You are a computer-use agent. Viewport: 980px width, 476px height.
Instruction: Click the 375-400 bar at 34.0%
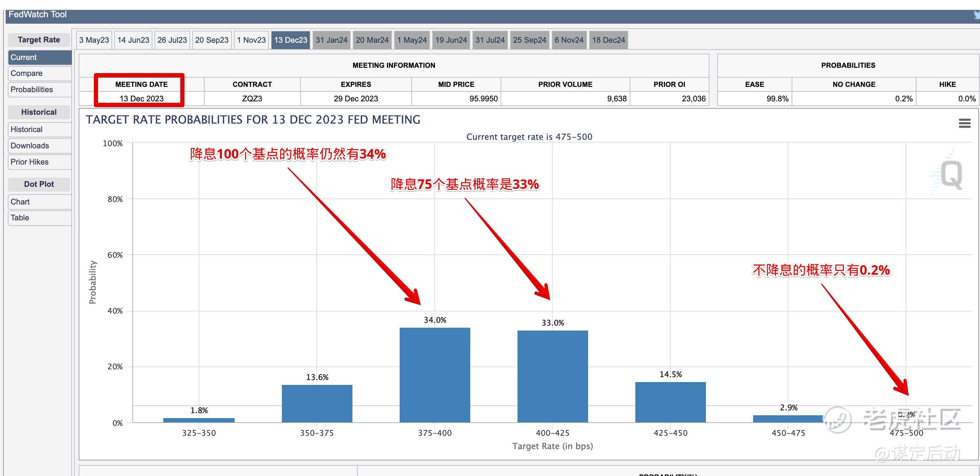435,375
